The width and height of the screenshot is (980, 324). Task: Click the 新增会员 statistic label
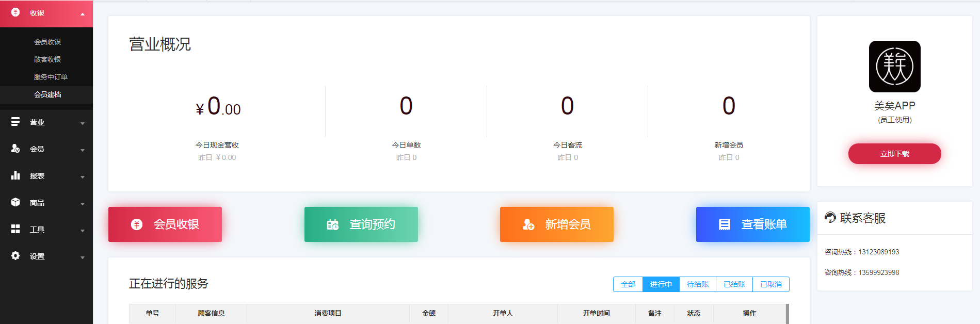point(729,145)
